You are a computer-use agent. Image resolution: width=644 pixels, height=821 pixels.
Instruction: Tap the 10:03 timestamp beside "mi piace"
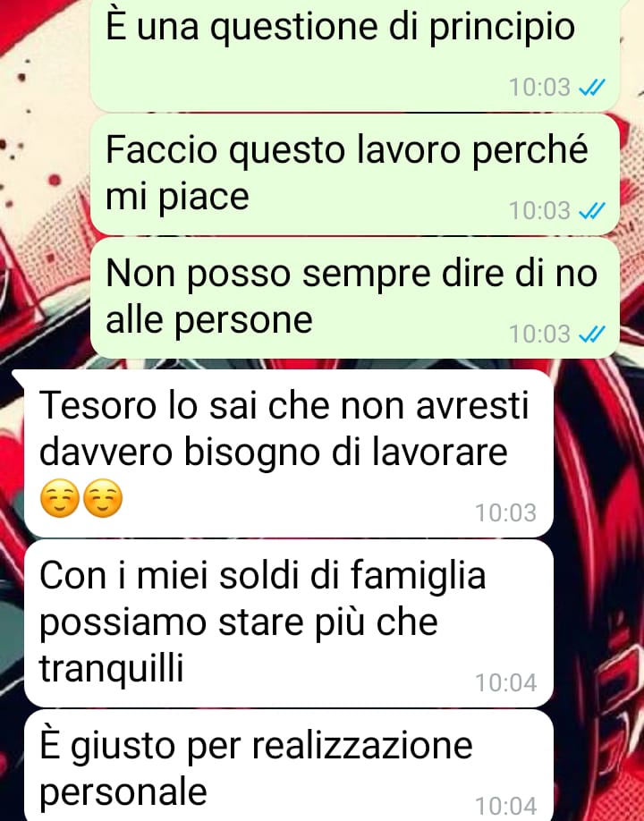pos(540,210)
